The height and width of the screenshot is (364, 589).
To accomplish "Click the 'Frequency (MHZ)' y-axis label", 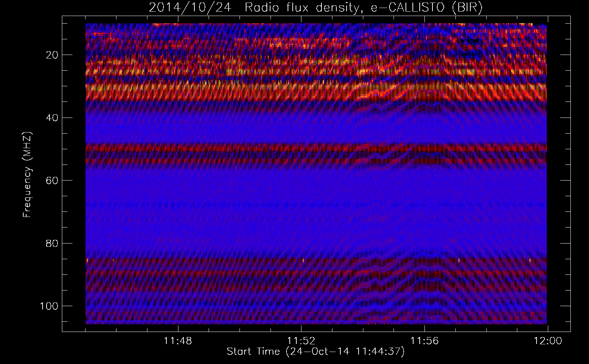I will (28, 174).
